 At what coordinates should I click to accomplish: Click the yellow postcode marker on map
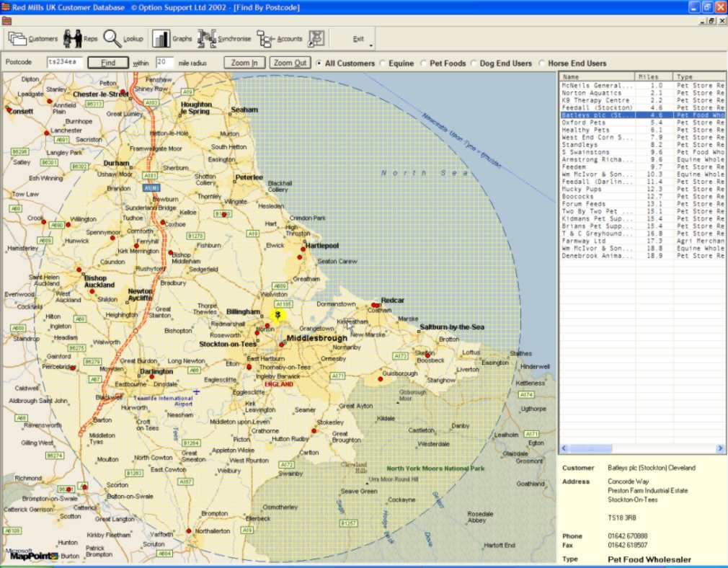tap(278, 314)
